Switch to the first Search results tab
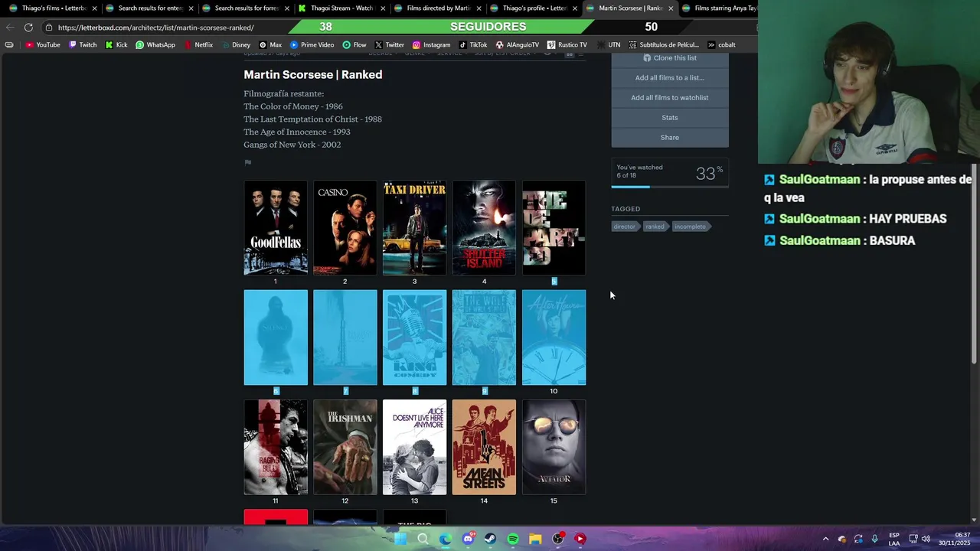This screenshot has width=980, height=551. (150, 8)
